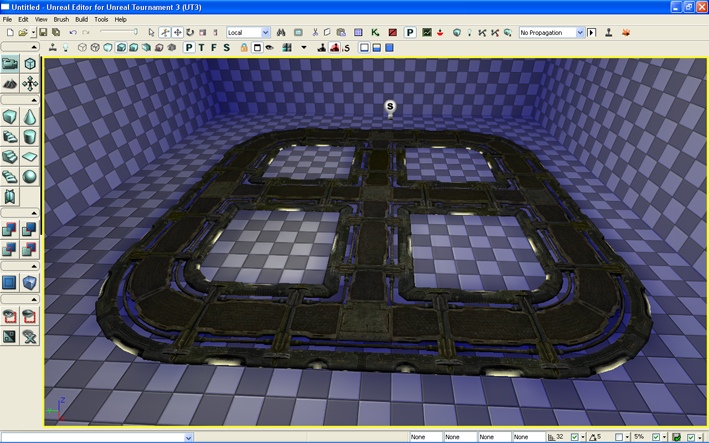709x443 pixels.
Task: Toggle the viewport lock padlock
Action: click(x=244, y=47)
